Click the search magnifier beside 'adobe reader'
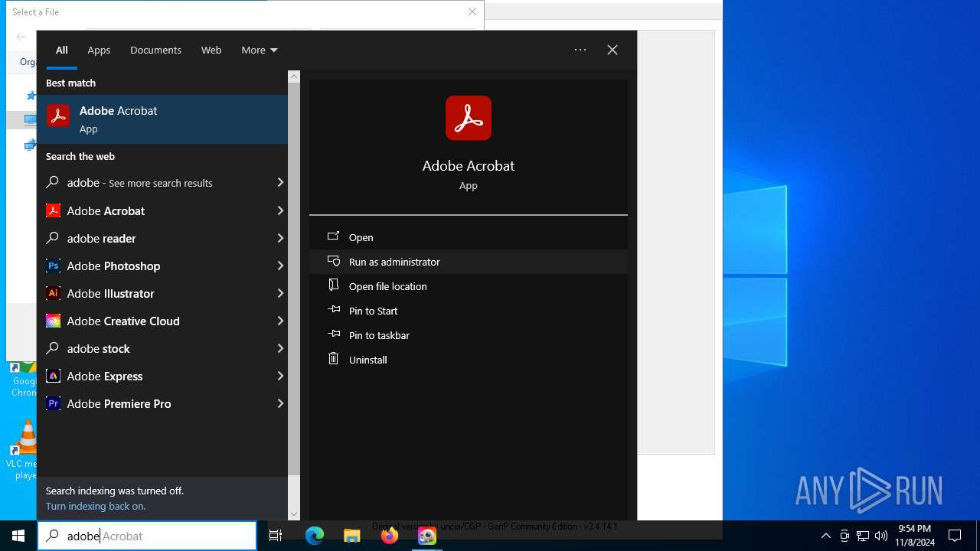 [x=53, y=238]
